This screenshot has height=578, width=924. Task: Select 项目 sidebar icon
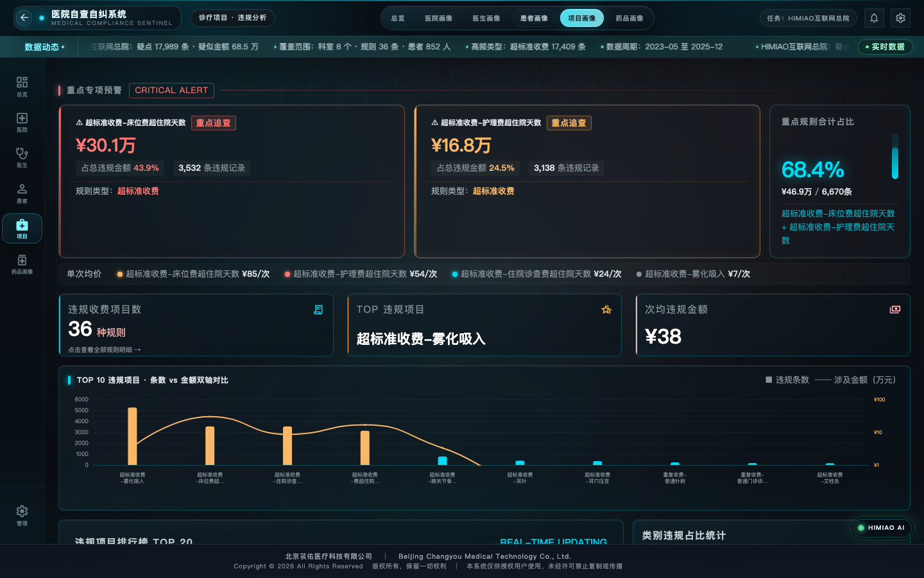point(22,229)
